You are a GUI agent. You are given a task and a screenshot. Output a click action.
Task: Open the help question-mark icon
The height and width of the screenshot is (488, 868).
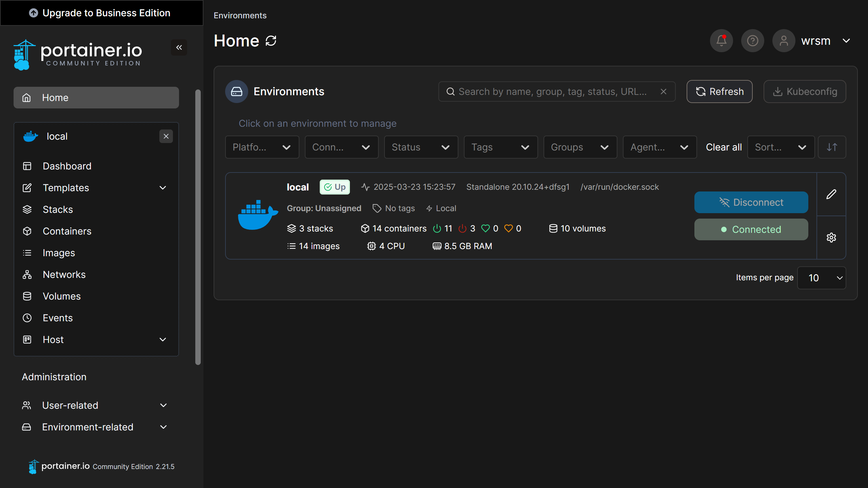(x=753, y=41)
